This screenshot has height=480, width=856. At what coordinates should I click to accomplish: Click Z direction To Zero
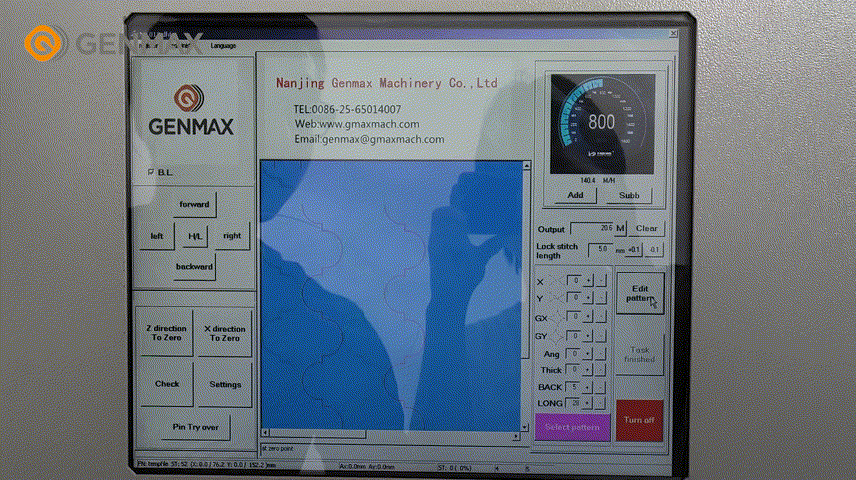coord(166,333)
